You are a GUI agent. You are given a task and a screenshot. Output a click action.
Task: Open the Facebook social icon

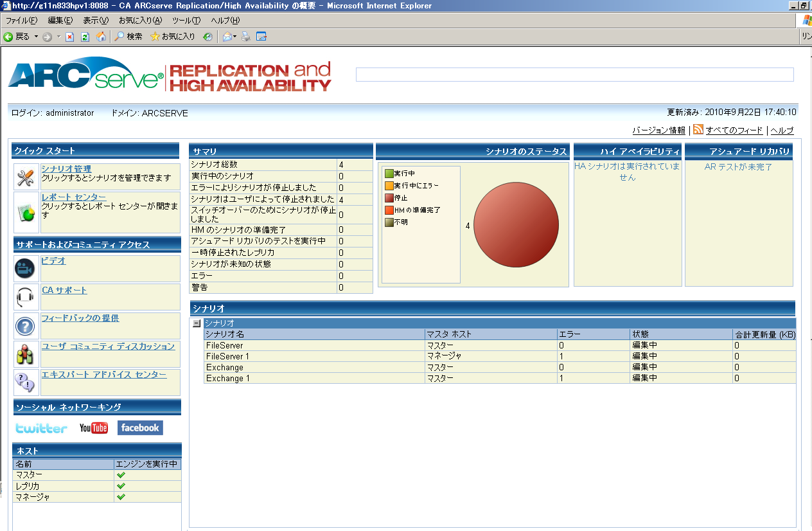[140, 428]
